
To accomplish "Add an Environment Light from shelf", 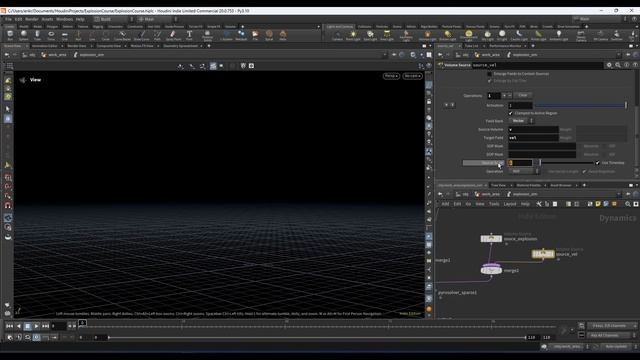I will coord(469,36).
